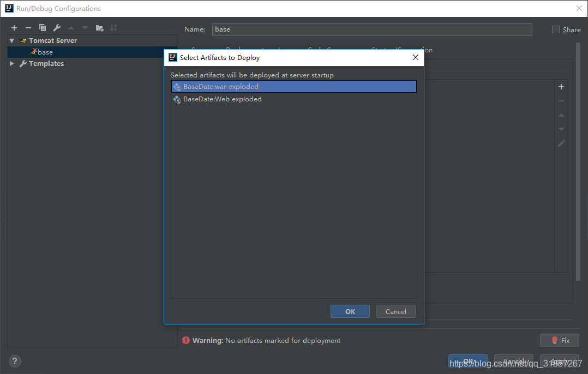The height and width of the screenshot is (374, 588).
Task: Click the right panel vertical scrollbar
Action: (578, 161)
